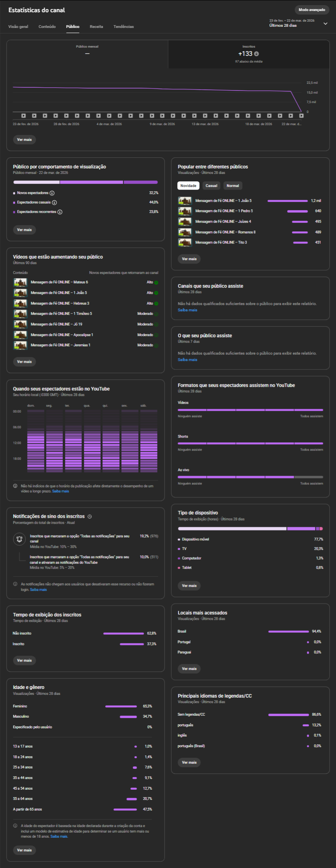This screenshot has height=868, width=336.
Task: Click the down-arrow icon beside +133 subscribers
Action: tap(256, 54)
